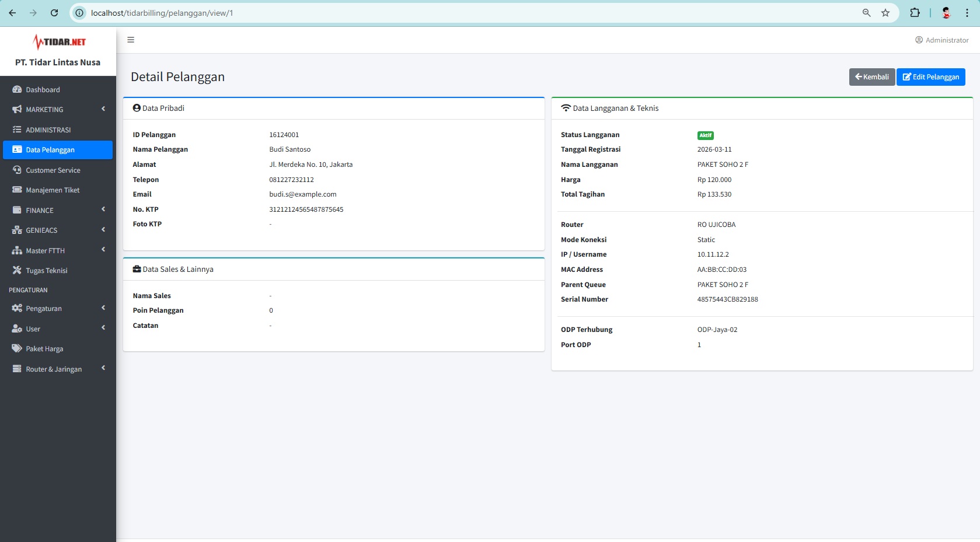Click the Manajemen Tiket ticket icon
Screen dimensions: 980x542
click(17, 190)
